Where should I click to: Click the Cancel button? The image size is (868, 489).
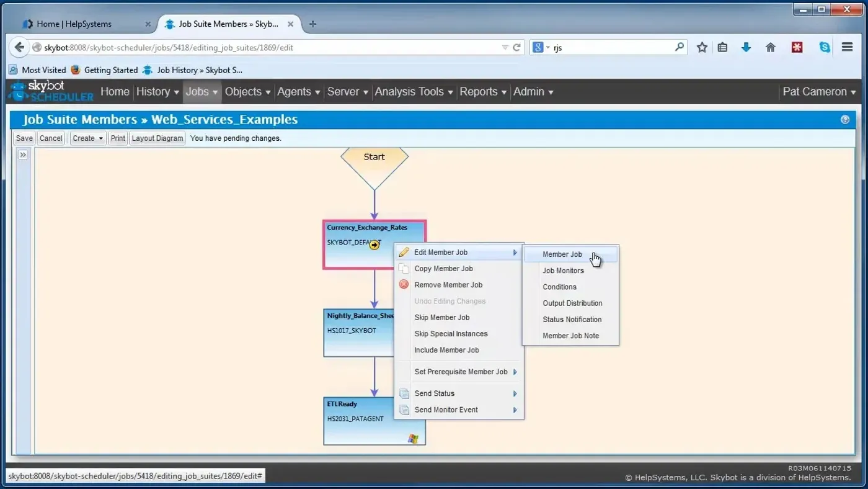coord(51,138)
